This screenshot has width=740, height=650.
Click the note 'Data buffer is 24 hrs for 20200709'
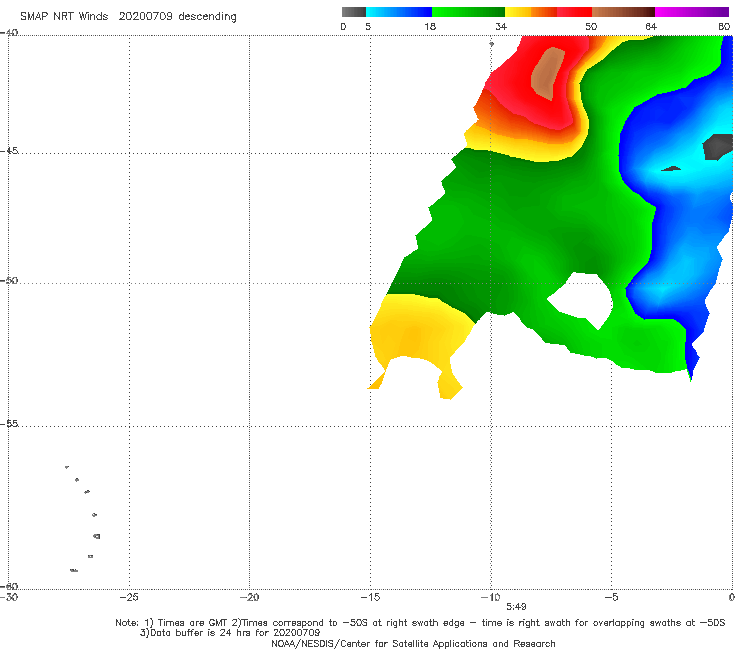[x=230, y=633]
